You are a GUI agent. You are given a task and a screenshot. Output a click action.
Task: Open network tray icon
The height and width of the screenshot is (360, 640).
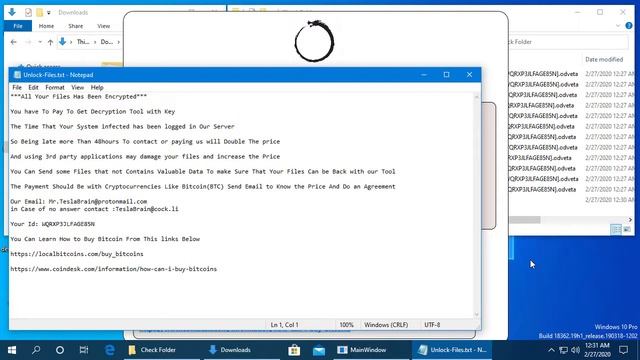[564, 350]
